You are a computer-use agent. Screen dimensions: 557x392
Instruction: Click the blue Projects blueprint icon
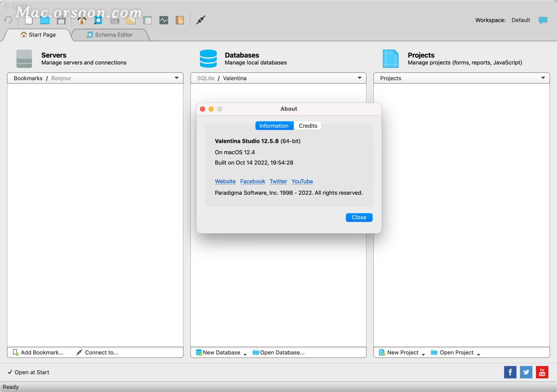pos(391,59)
